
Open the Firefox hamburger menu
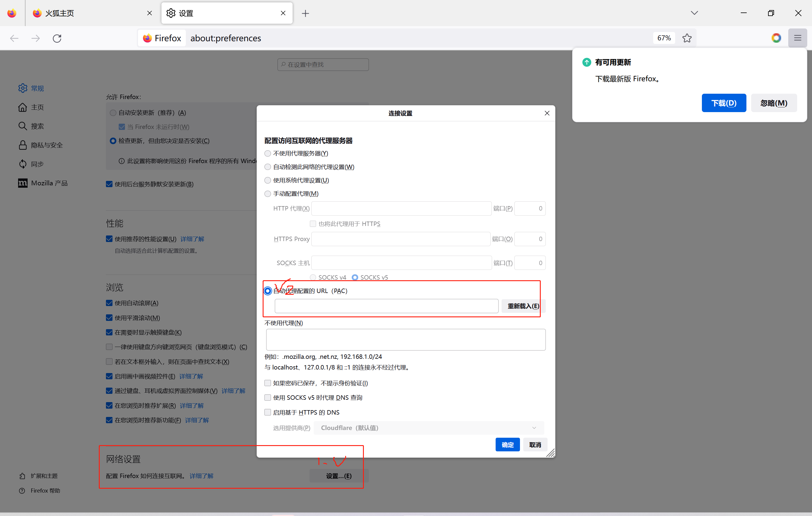[797, 38]
